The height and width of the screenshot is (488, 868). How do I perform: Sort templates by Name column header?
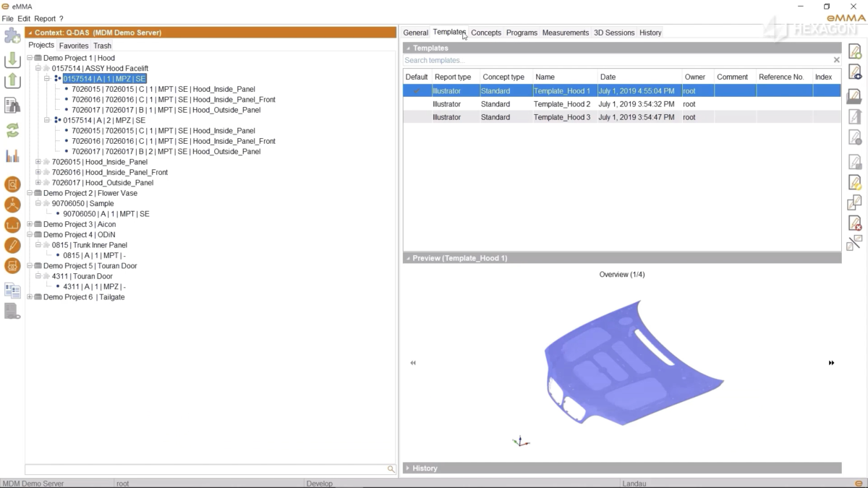click(x=565, y=77)
